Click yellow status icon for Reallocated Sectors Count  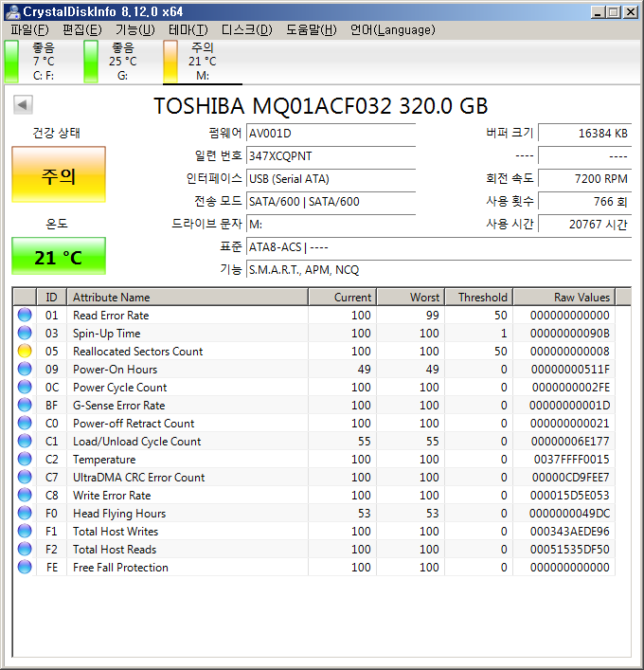(25, 352)
